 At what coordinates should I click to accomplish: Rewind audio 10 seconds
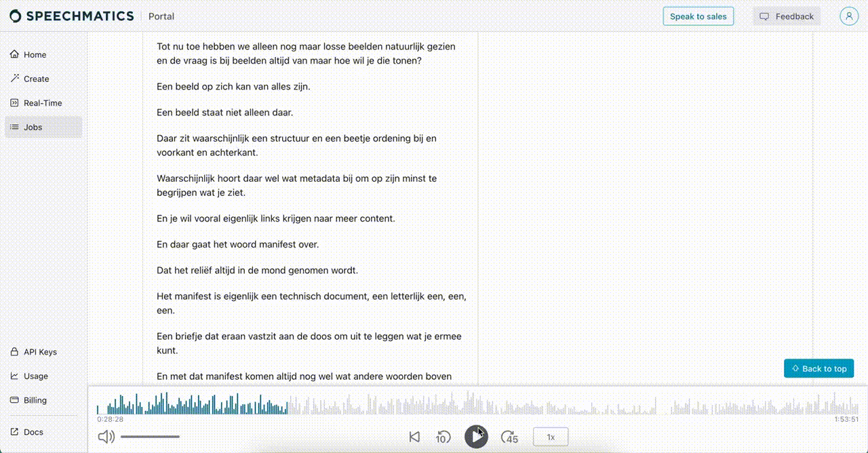[x=443, y=437]
